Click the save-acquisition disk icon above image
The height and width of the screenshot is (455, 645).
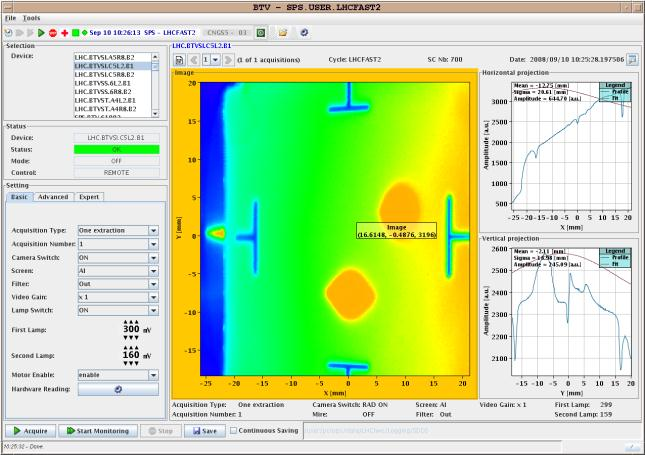[x=179, y=60]
